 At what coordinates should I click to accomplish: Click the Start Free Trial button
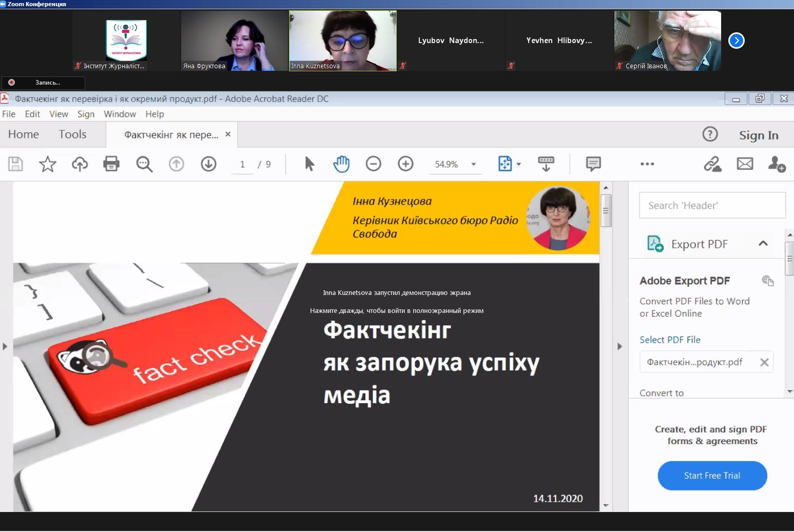pyautogui.click(x=712, y=476)
